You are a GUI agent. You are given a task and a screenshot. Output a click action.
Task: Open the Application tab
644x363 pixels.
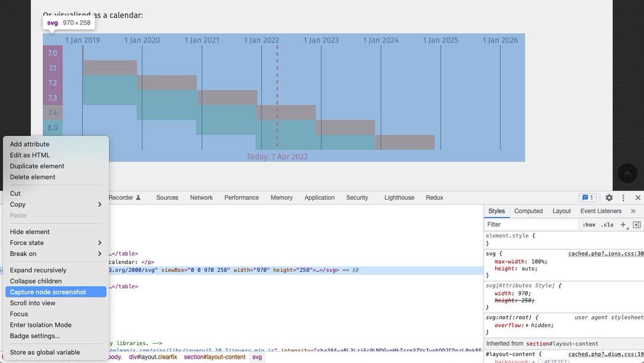point(319,198)
